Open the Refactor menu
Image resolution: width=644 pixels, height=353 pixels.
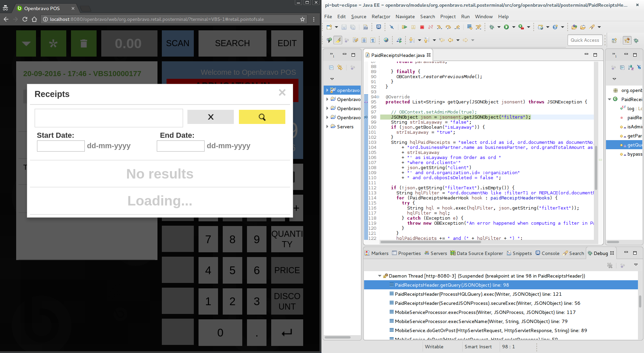tap(381, 17)
